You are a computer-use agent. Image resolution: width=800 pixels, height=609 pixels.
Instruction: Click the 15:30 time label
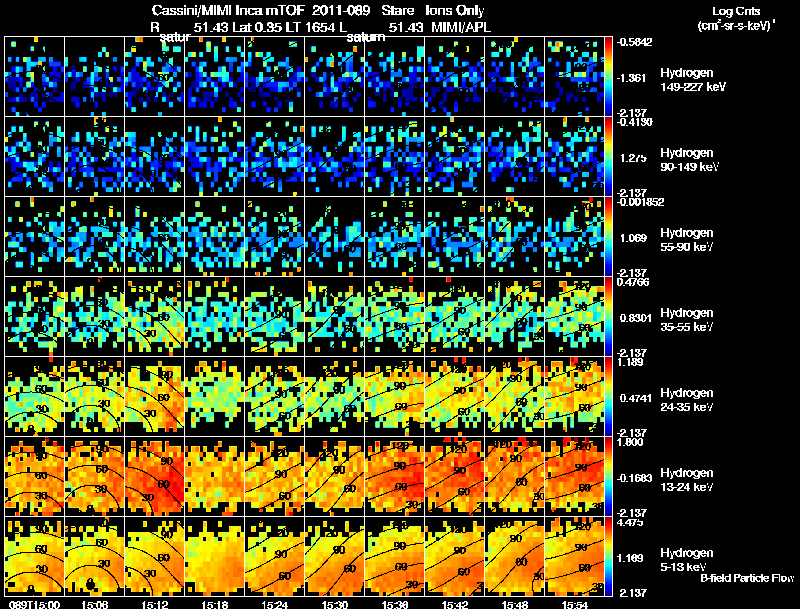(335, 604)
